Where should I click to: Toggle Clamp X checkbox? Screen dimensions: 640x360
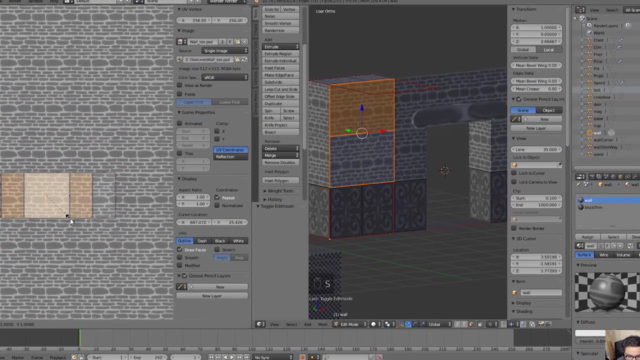[217, 131]
